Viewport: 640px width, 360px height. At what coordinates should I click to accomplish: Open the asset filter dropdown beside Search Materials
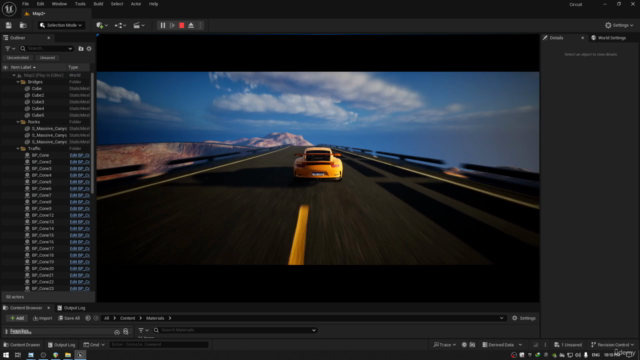(143, 330)
